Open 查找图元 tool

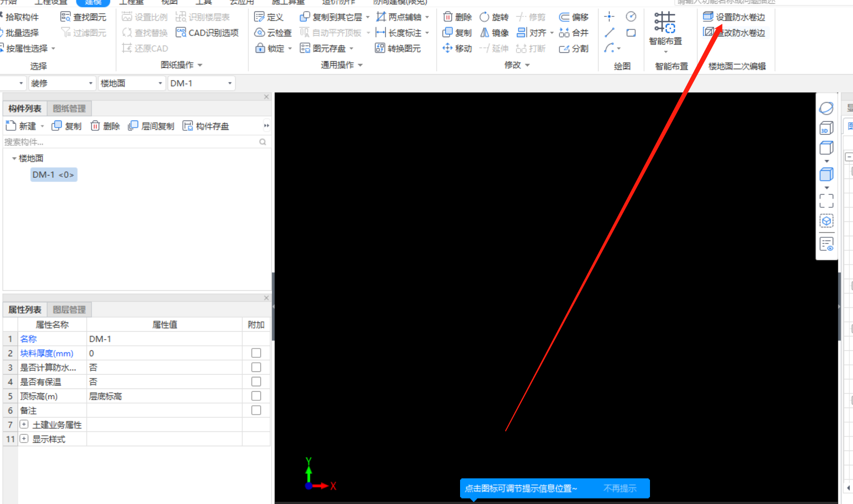coord(83,17)
